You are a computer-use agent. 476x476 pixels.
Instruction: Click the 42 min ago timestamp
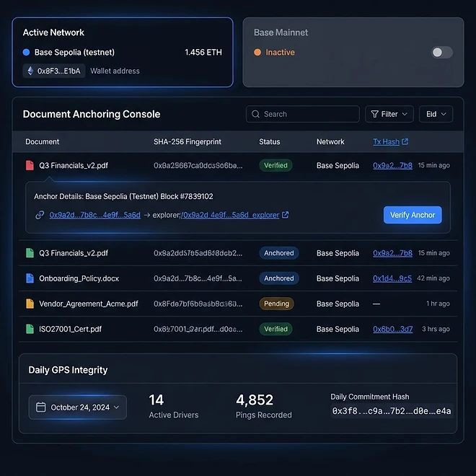pyautogui.click(x=433, y=278)
